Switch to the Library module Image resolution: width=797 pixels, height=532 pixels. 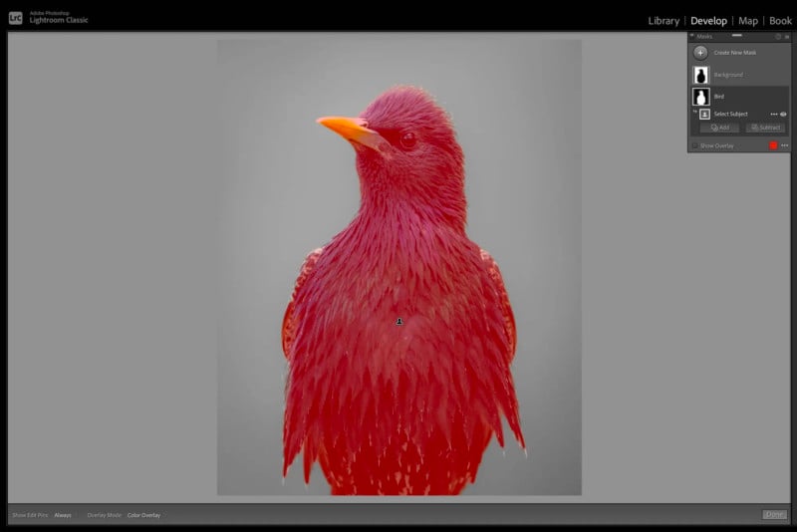click(664, 21)
